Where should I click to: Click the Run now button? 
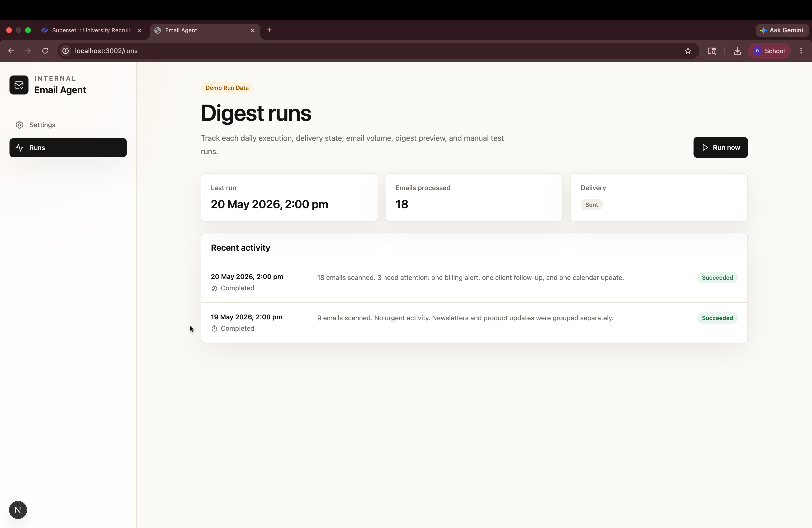coord(720,147)
